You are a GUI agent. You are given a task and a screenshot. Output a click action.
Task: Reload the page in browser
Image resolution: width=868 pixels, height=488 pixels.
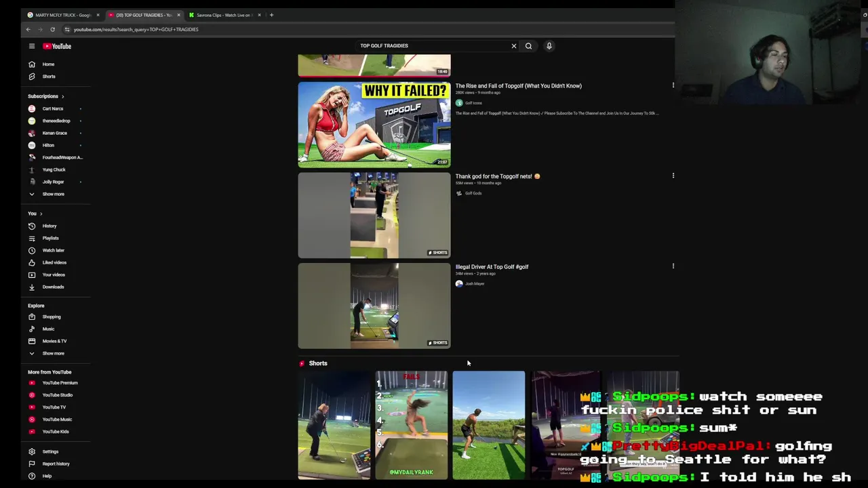pos(52,29)
